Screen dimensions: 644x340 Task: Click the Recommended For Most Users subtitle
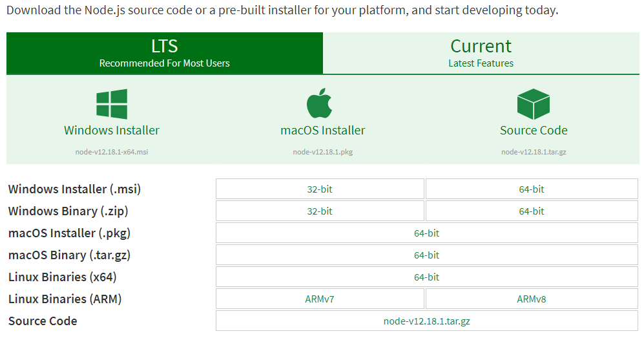click(x=164, y=63)
